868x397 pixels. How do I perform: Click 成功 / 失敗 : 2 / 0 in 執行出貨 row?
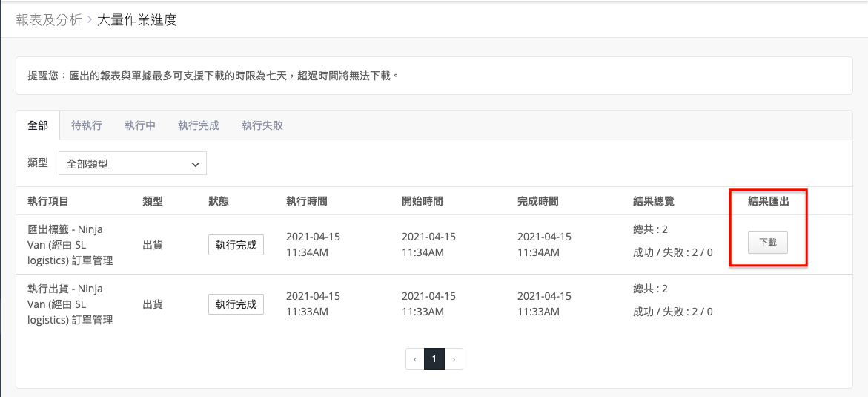(x=673, y=312)
